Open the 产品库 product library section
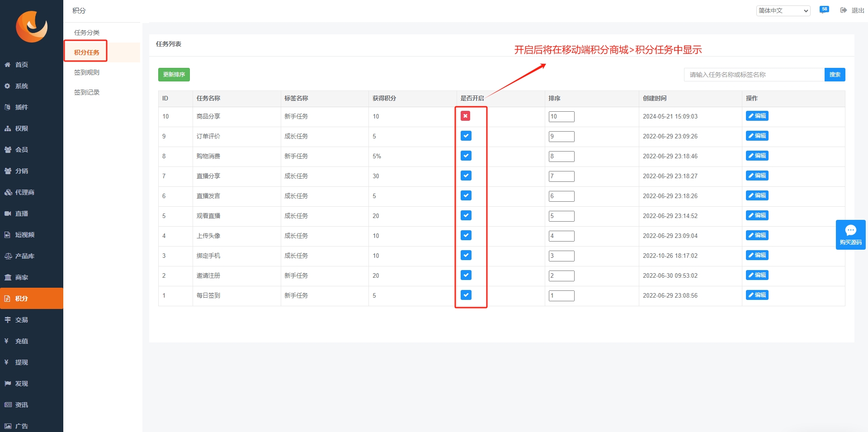This screenshot has width=868, height=432. tap(32, 256)
